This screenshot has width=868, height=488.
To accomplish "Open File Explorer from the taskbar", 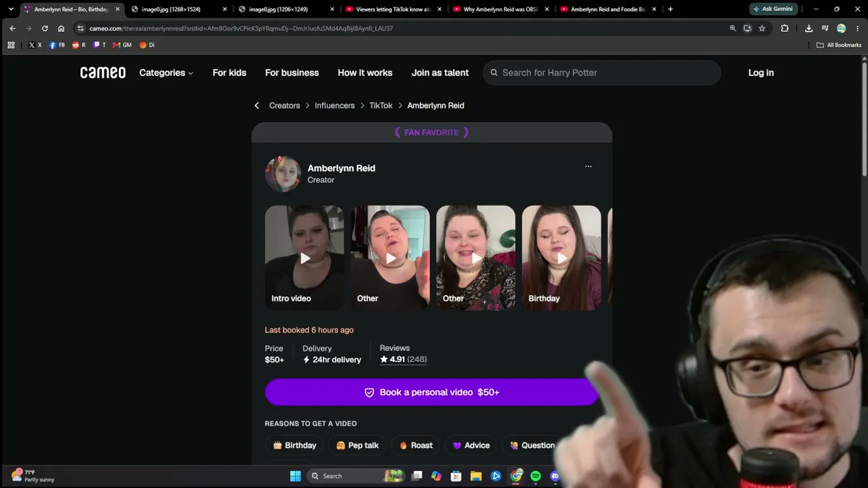I will click(x=476, y=476).
